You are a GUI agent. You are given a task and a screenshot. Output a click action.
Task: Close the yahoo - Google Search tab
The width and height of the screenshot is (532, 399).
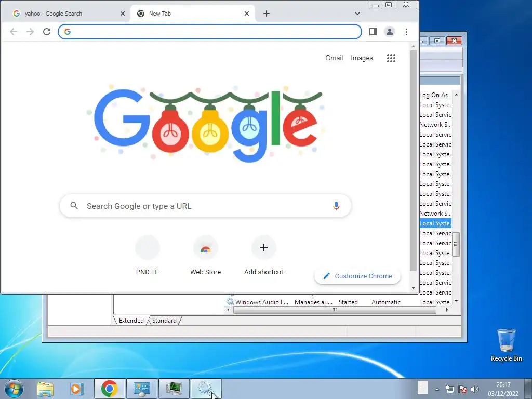pos(123,14)
